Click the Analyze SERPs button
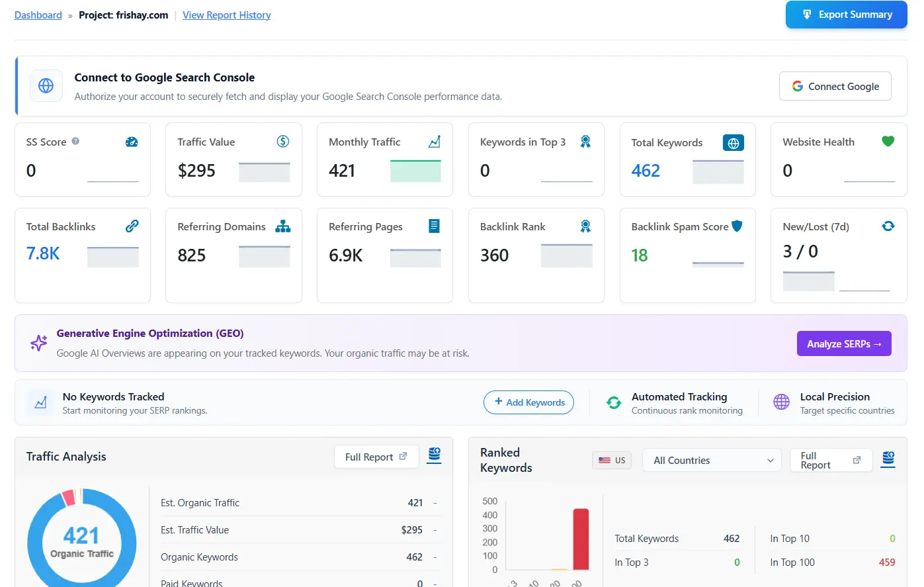 click(x=844, y=343)
